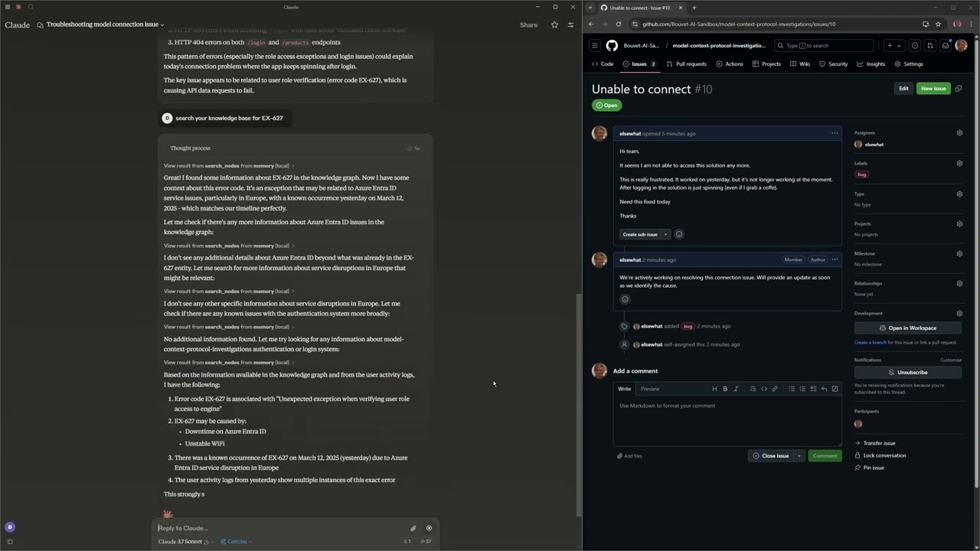Open GitHub pull requests shortcut icon in header

930,46
